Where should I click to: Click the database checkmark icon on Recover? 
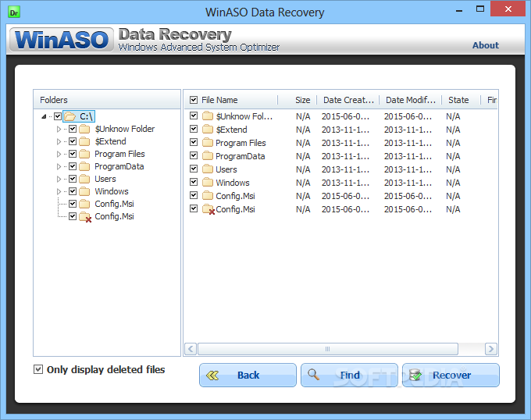[415, 375]
